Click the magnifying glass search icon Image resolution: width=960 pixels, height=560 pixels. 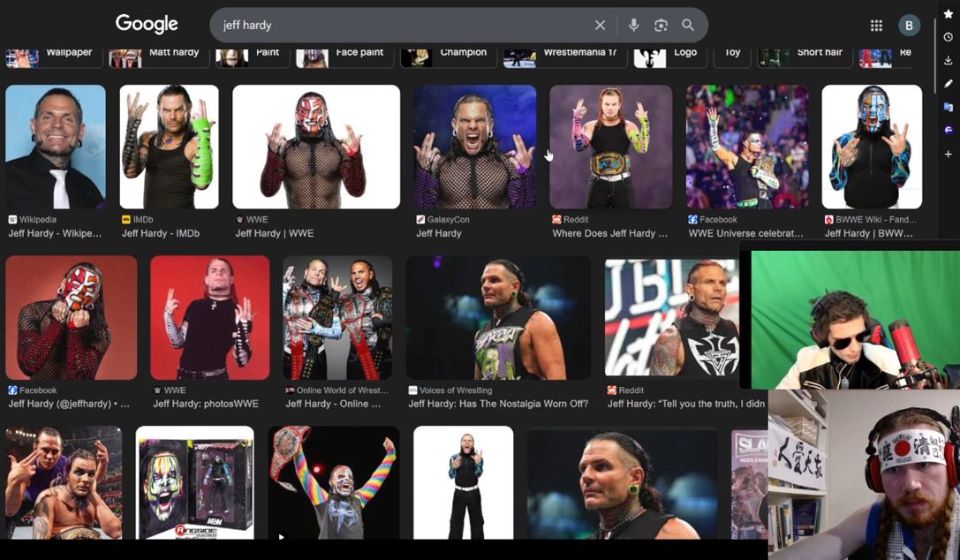[x=688, y=25]
